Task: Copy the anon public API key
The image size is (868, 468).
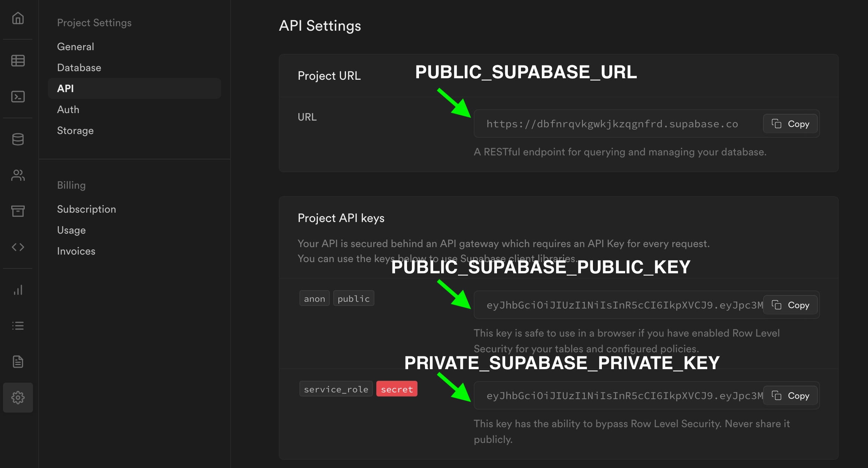Action: pyautogui.click(x=790, y=305)
